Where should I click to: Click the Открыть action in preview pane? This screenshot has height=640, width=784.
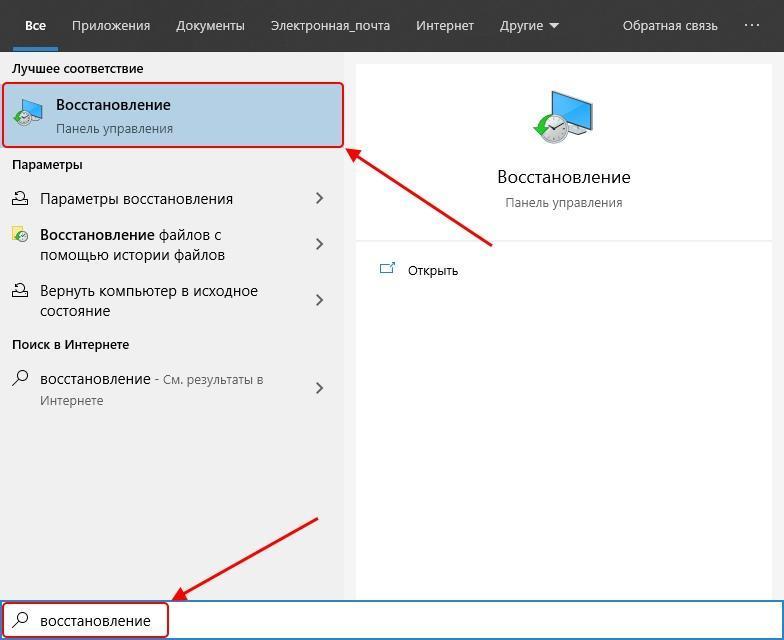pos(432,270)
